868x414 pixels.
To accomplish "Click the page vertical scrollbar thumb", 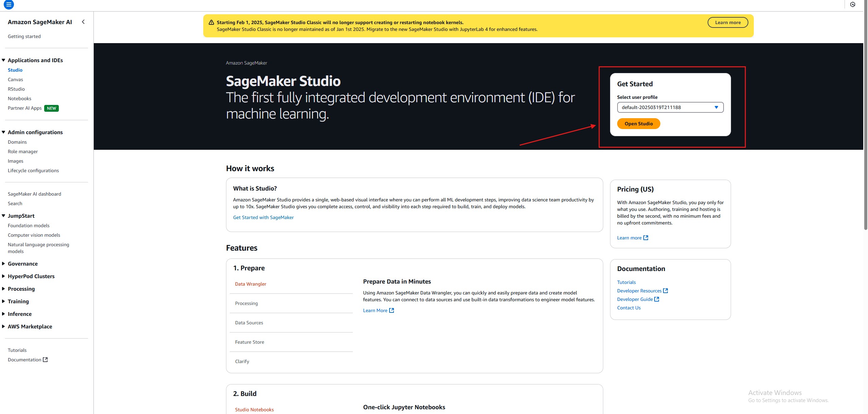I will point(865,115).
